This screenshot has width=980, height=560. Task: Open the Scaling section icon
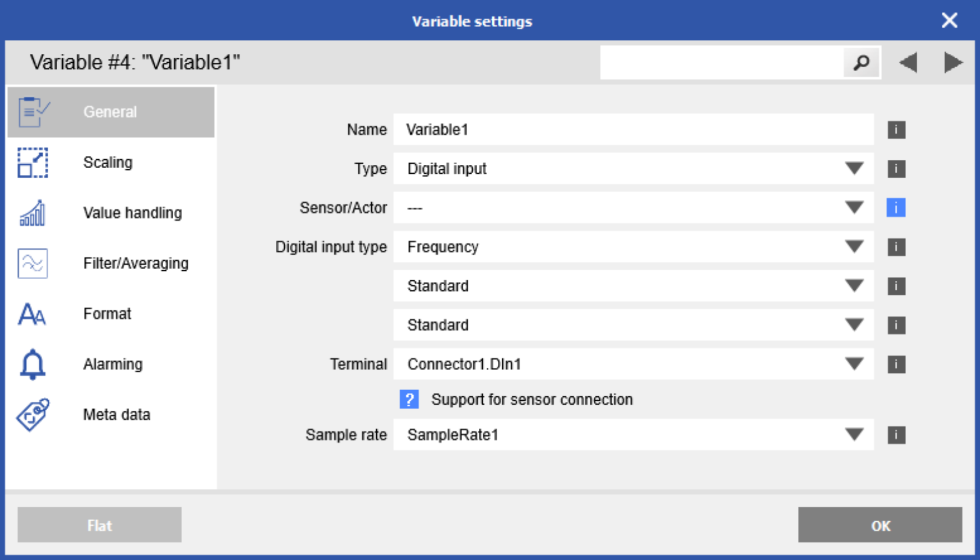(31, 162)
